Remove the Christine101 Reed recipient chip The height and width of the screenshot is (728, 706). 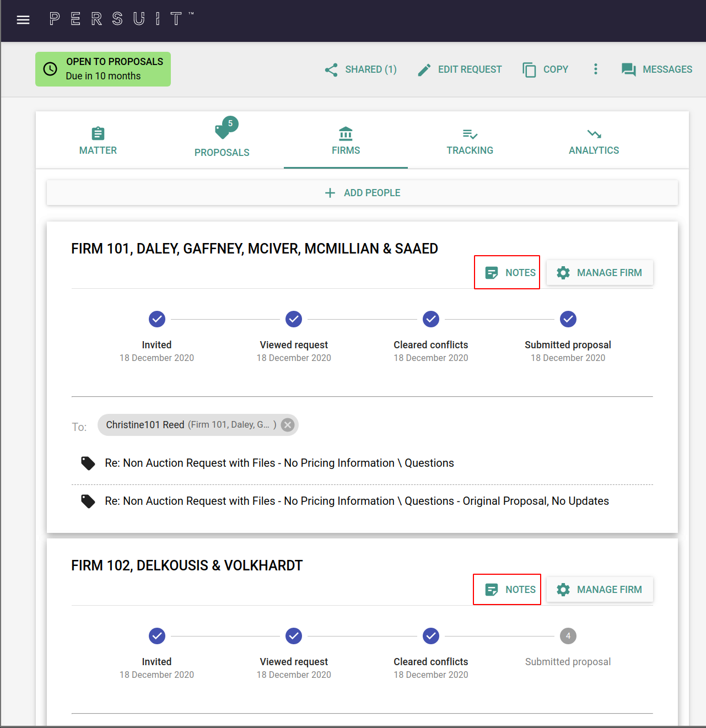pyautogui.click(x=288, y=425)
